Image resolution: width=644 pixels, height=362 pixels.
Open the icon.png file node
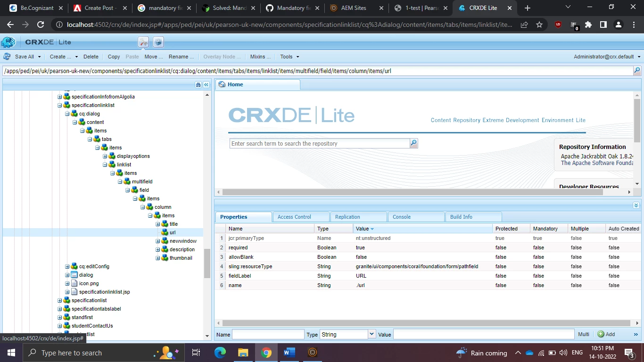(x=88, y=283)
